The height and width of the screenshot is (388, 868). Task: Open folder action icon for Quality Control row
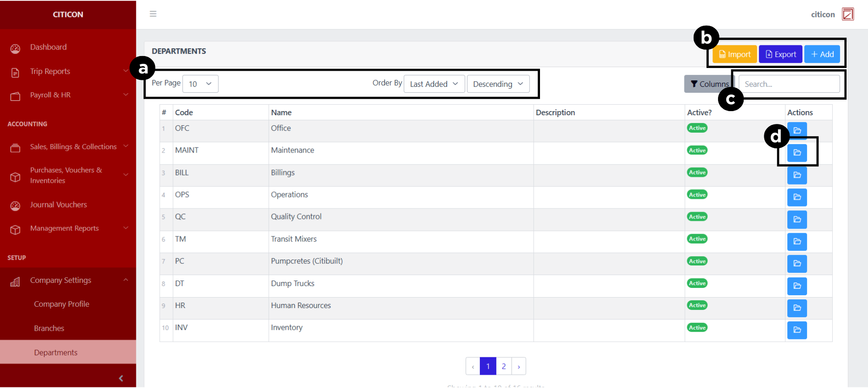(x=797, y=219)
